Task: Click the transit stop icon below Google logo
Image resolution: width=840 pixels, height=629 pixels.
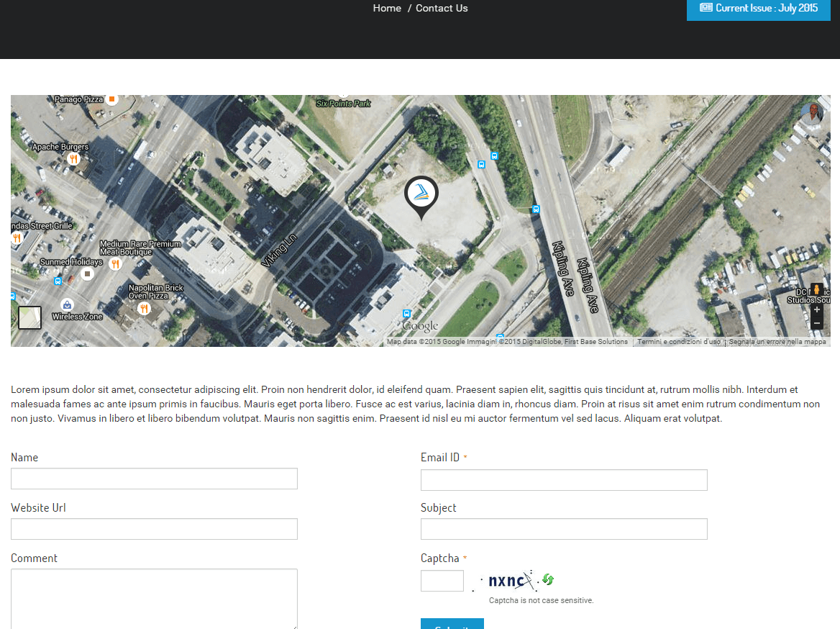Action: pos(406,314)
